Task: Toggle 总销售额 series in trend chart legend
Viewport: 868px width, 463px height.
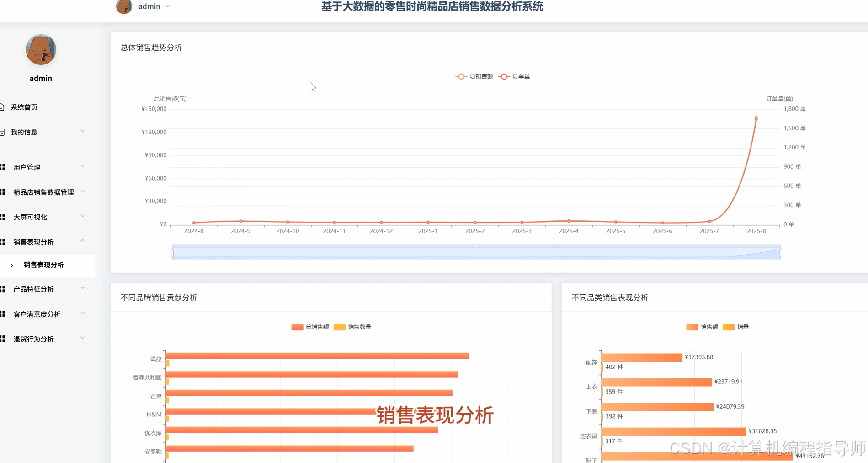Action: pyautogui.click(x=474, y=76)
